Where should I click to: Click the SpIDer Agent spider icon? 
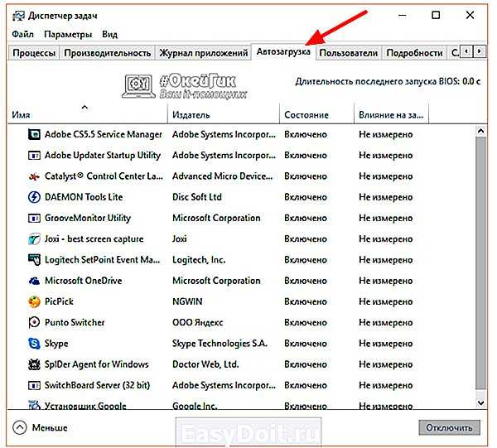tap(34, 364)
